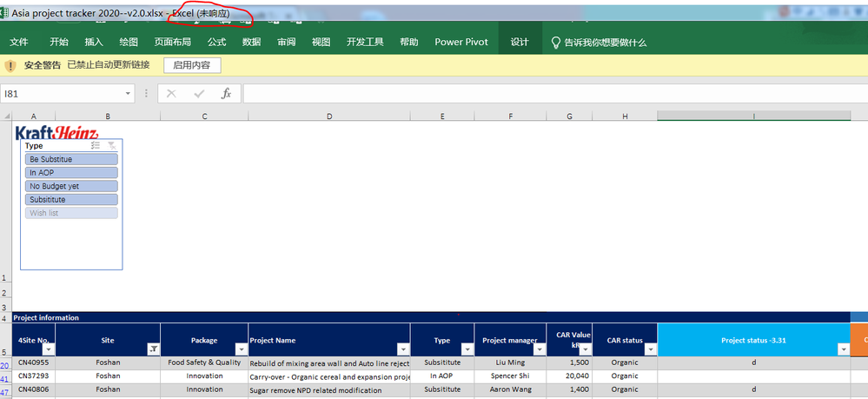Open the Type column filter dropdown
Image resolution: width=868 pixels, height=399 pixels.
point(467,349)
